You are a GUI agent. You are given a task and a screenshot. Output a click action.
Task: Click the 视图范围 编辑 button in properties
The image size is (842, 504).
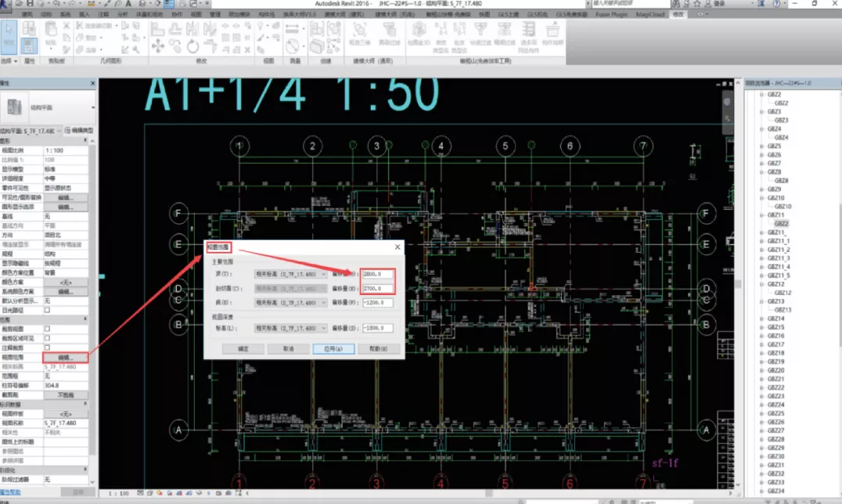65,357
